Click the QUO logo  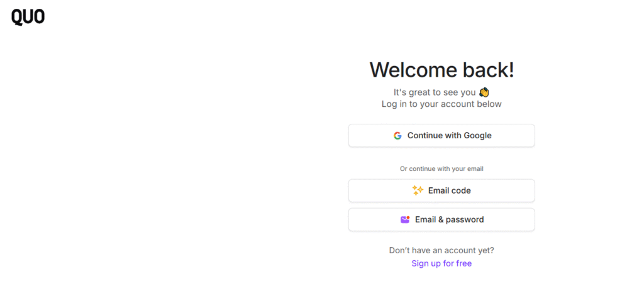[x=28, y=17]
